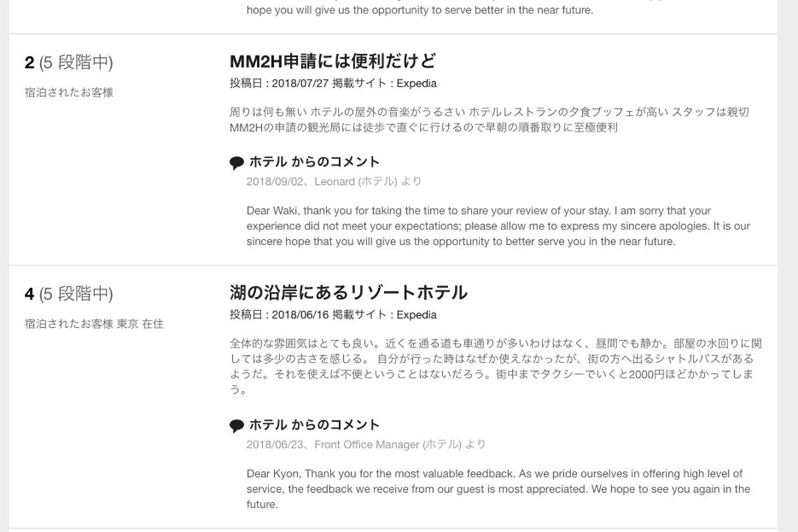The image size is (798, 532).
Task: Click the ホテル からのコメント heading in Kyon's review
Action: click(x=315, y=425)
